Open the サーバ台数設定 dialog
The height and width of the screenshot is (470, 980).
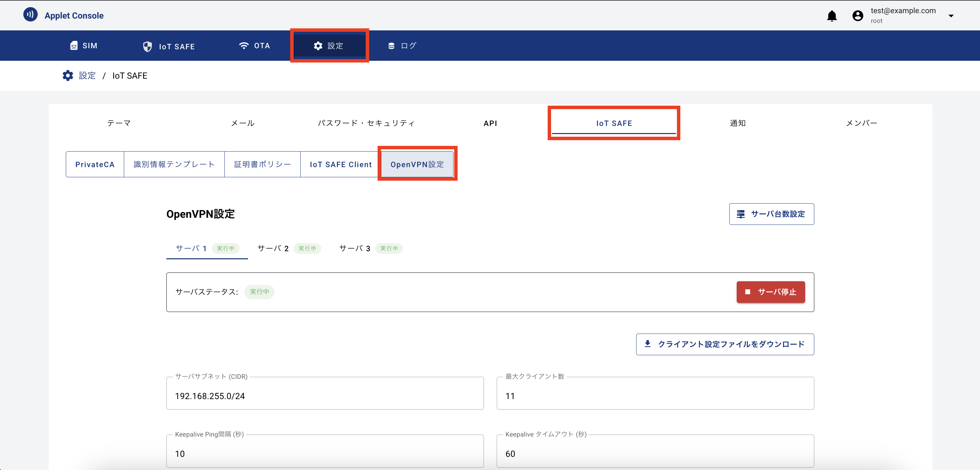(x=771, y=214)
